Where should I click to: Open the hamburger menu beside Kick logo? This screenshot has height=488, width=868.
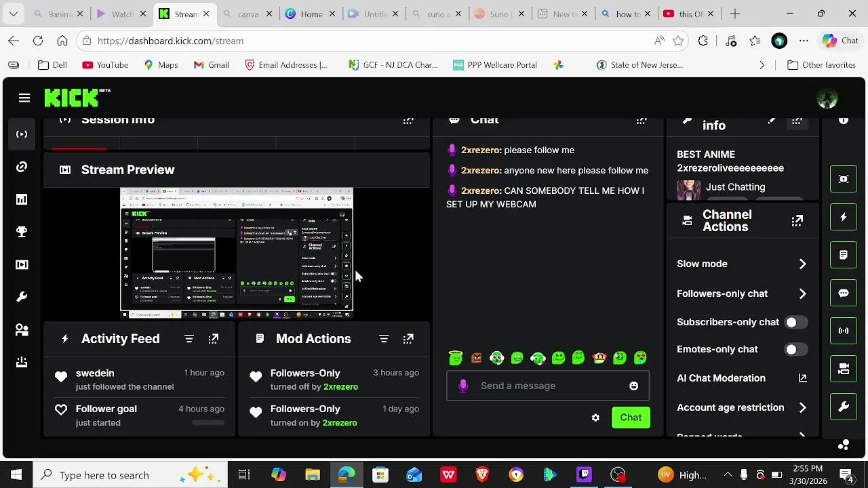coord(24,98)
